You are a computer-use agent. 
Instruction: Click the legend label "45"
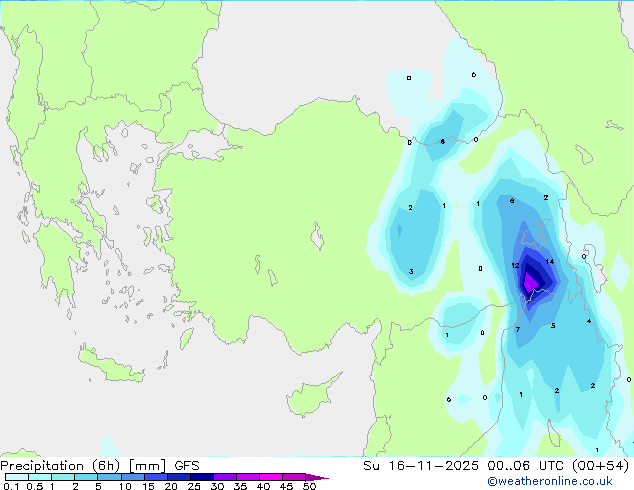point(286,486)
